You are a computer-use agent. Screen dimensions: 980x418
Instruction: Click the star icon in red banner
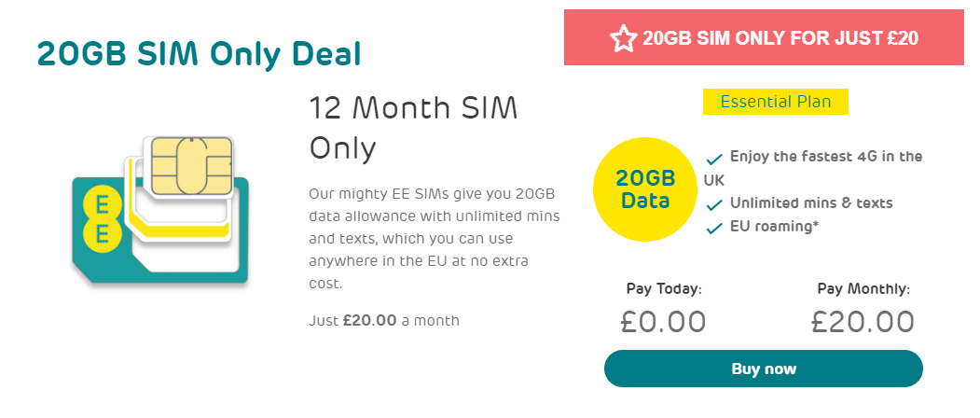(623, 38)
